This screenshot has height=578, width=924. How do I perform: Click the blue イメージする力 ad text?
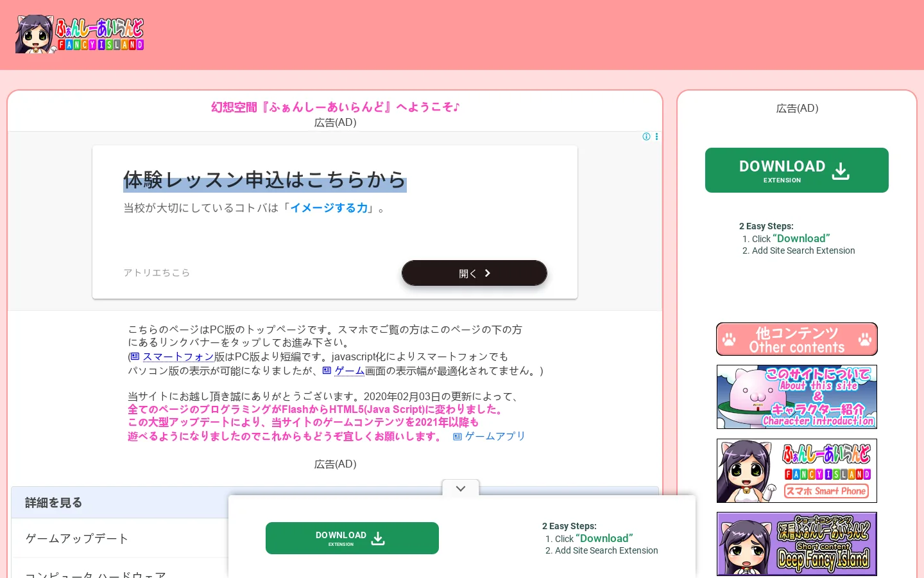[329, 208]
